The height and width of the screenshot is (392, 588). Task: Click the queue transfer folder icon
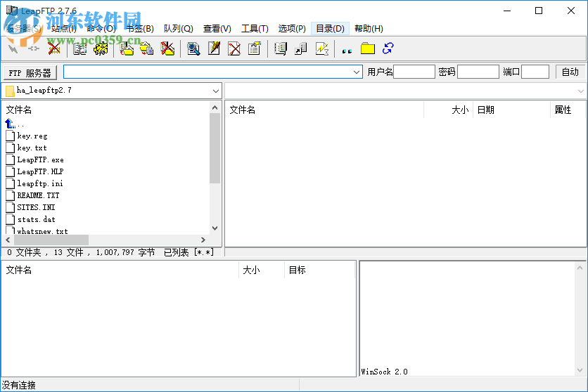click(x=127, y=48)
